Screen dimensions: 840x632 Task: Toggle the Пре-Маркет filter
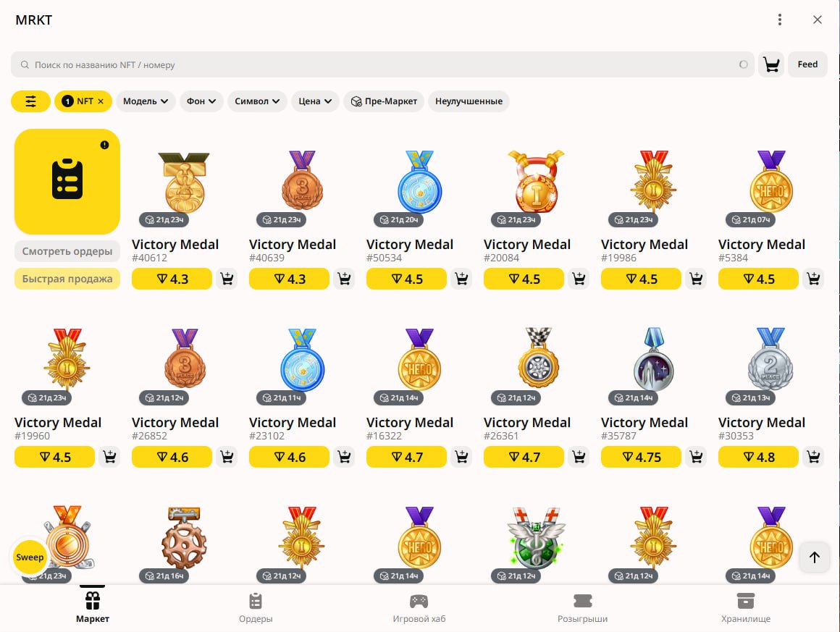click(x=384, y=101)
